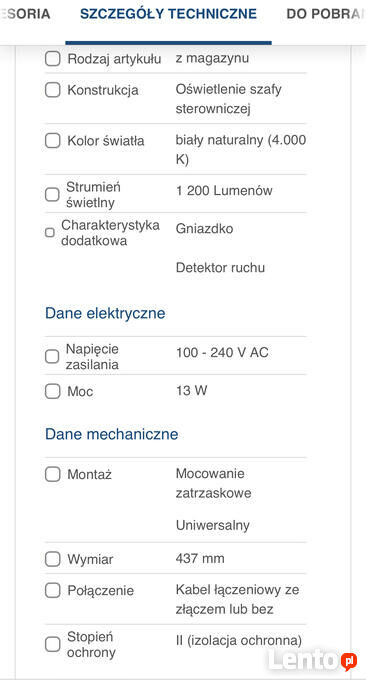Open the Szczegóły Techniczne tab

pos(168,14)
